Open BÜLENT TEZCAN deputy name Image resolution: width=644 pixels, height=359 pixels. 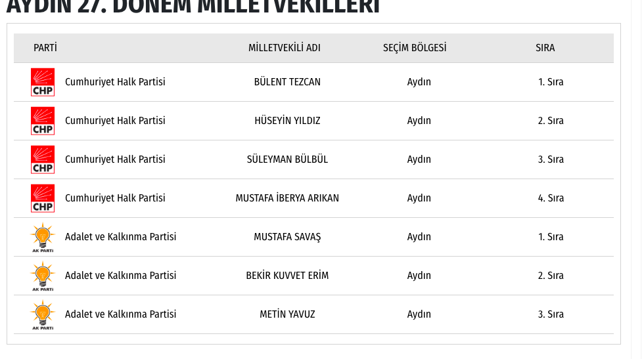click(x=287, y=82)
